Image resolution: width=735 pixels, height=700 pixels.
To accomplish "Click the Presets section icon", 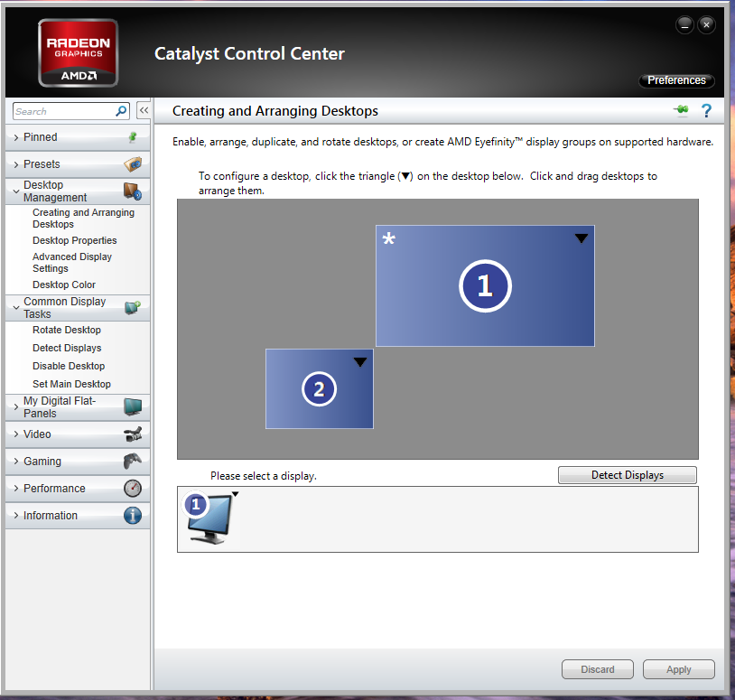I will 133,164.
